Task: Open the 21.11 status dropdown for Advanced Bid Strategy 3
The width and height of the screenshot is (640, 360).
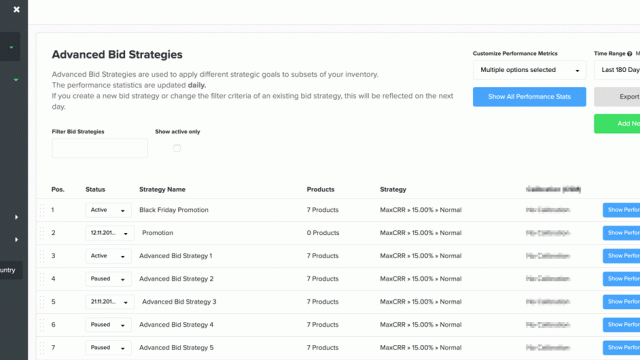Action: 110,302
